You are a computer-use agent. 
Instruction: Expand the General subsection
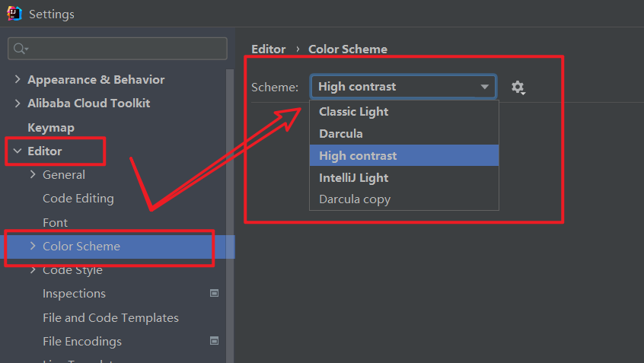pos(33,175)
